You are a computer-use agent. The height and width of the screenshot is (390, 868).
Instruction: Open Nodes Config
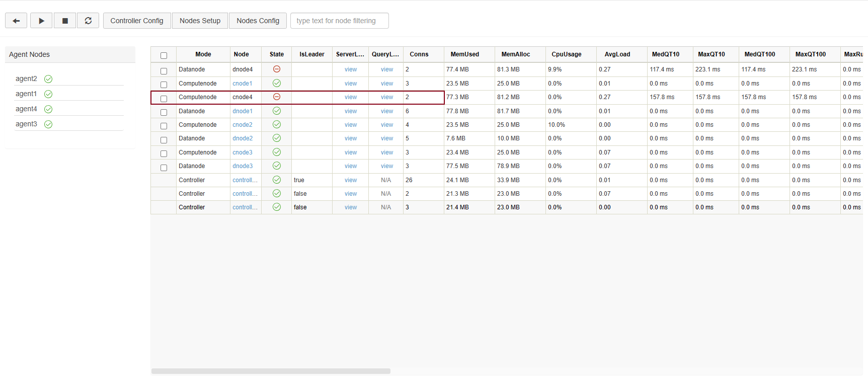pos(258,21)
